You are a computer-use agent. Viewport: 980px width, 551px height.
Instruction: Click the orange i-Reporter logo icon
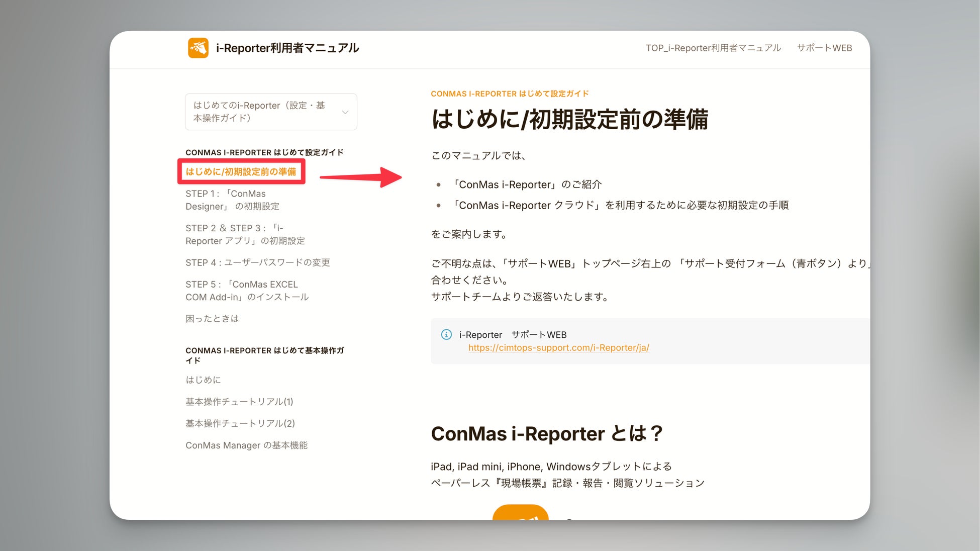pos(198,48)
